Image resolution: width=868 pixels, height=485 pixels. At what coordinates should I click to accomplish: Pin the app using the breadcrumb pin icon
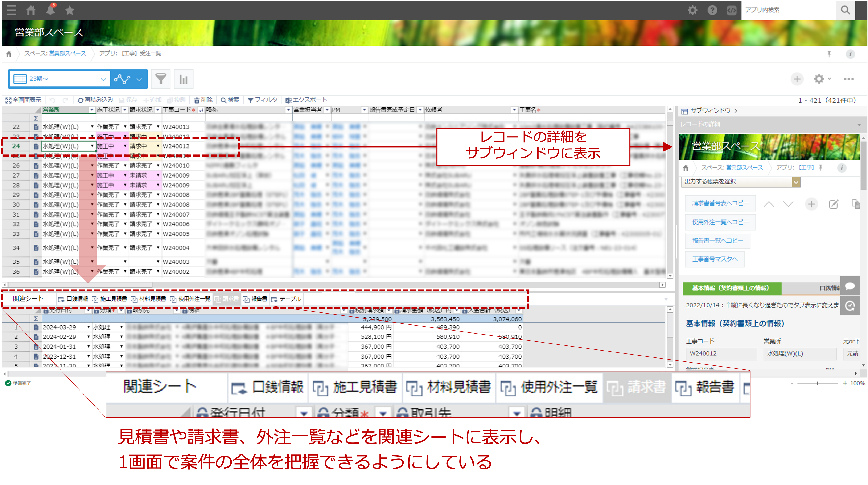coord(829,54)
